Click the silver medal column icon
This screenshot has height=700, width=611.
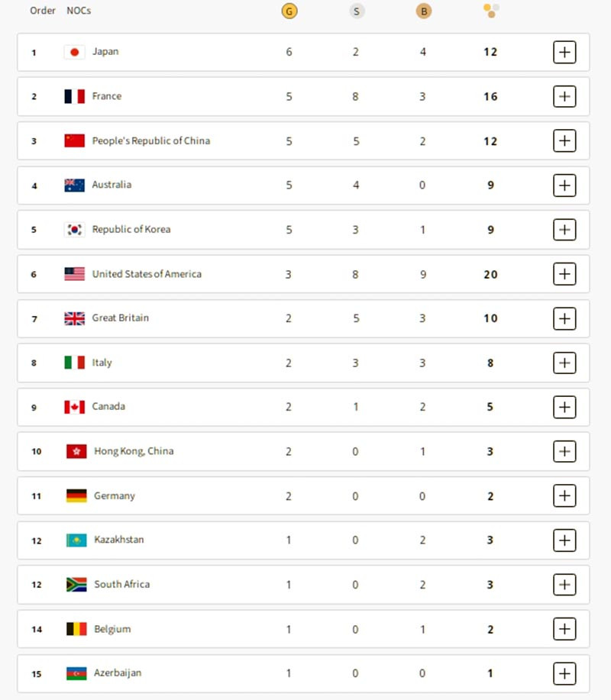click(x=357, y=11)
